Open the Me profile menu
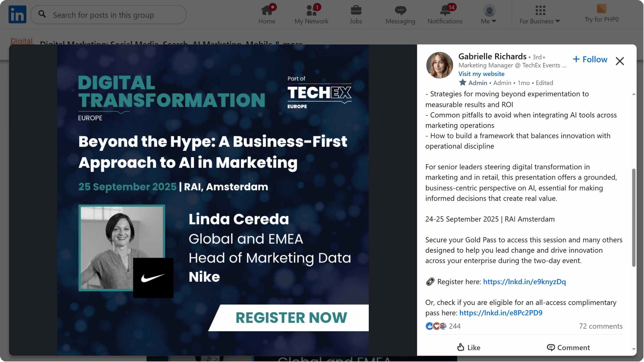Viewport: 644px width, 362px height. pyautogui.click(x=488, y=14)
